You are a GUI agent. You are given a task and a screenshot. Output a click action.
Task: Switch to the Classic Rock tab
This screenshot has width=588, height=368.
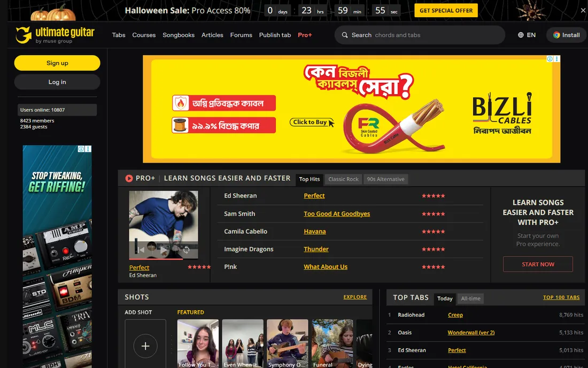point(344,179)
